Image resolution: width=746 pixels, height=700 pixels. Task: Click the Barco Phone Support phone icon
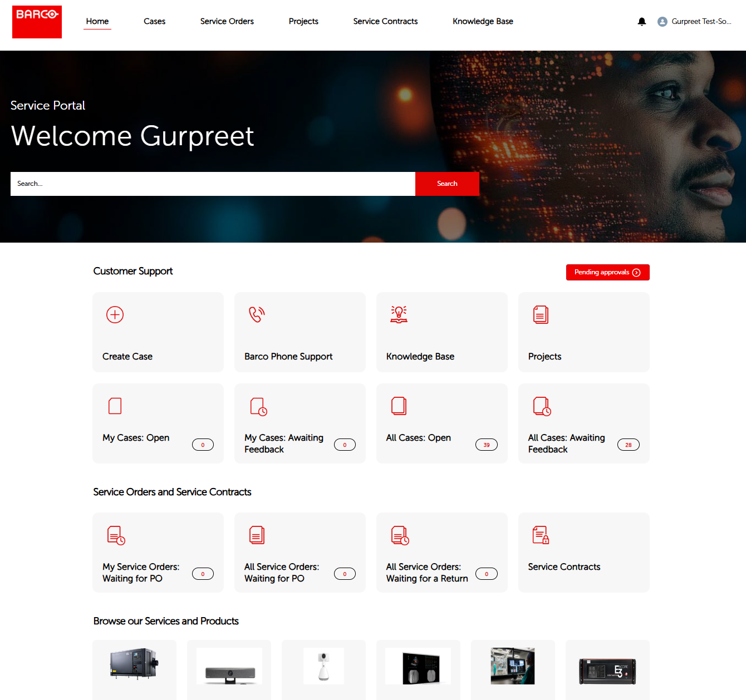click(x=257, y=315)
